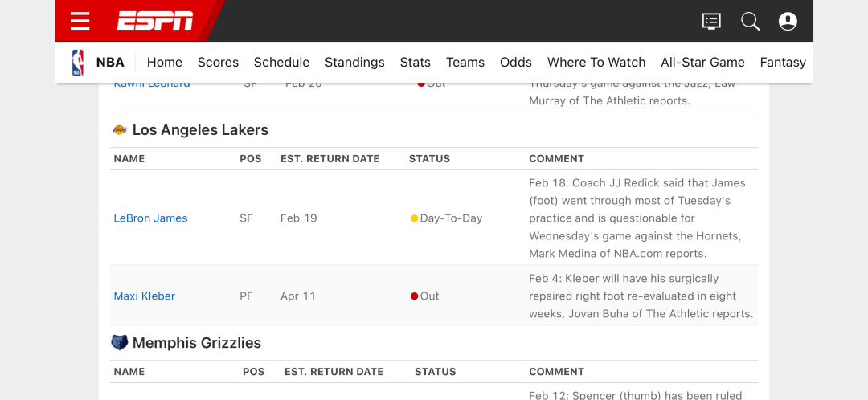
Task: Open the Standings page
Action: [x=355, y=63]
